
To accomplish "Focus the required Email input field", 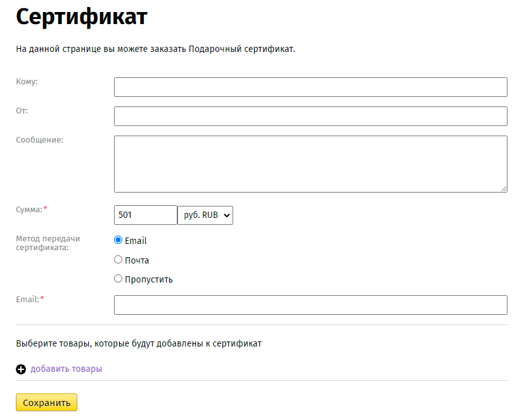I will pos(310,305).
